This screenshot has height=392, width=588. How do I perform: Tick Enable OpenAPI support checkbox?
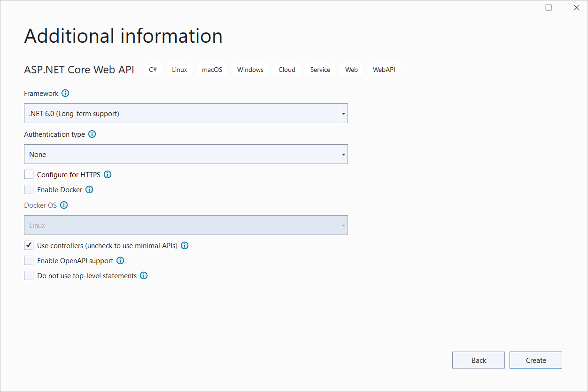click(29, 260)
